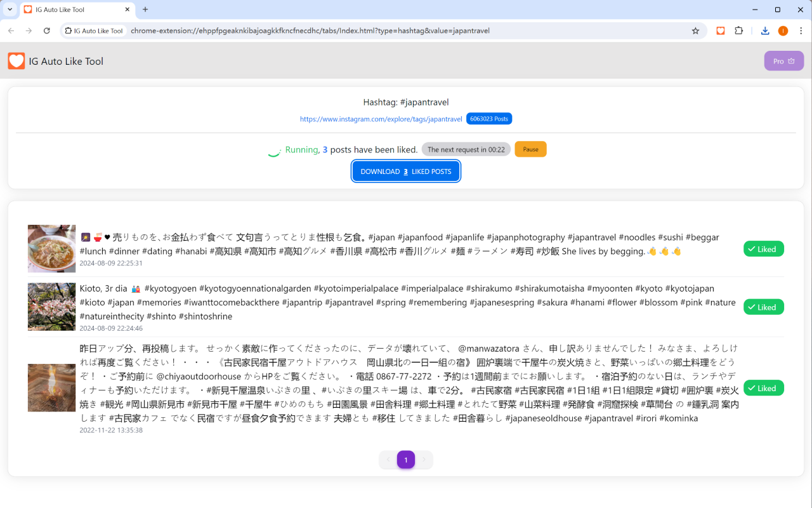This screenshot has width=812, height=508.
Task: Pause the auto-liking process
Action: (530, 149)
